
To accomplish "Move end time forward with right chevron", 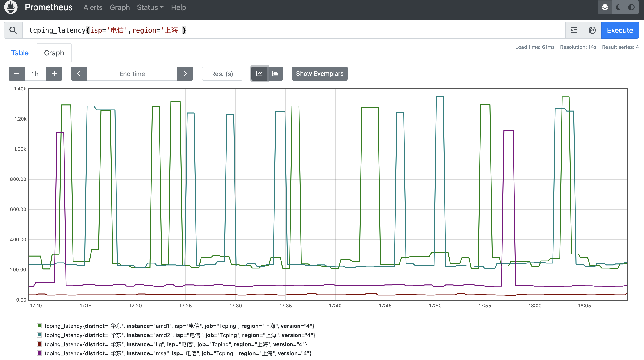I will click(185, 74).
